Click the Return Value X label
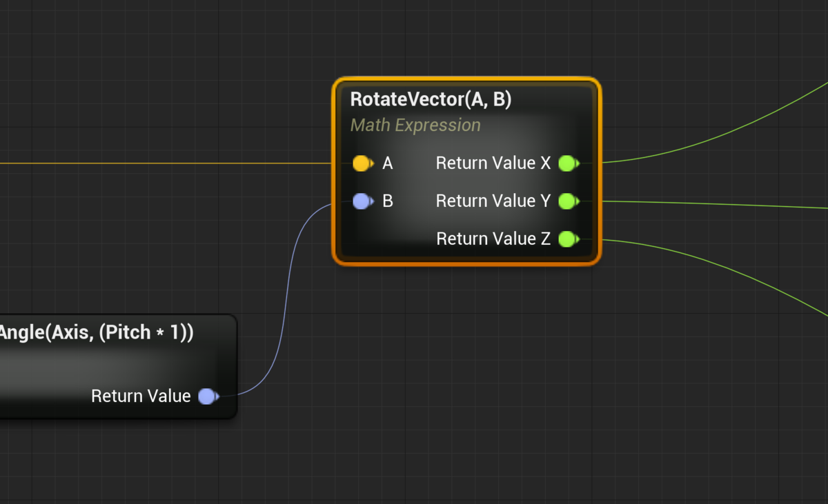The image size is (828, 504). 493,163
